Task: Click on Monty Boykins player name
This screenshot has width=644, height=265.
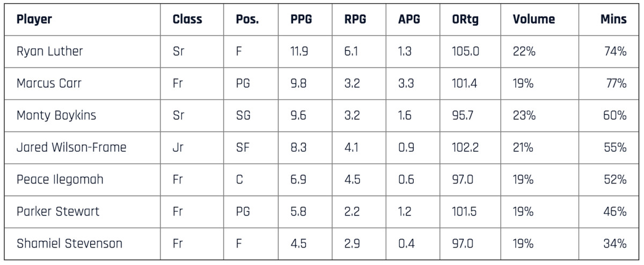Action: tap(56, 116)
